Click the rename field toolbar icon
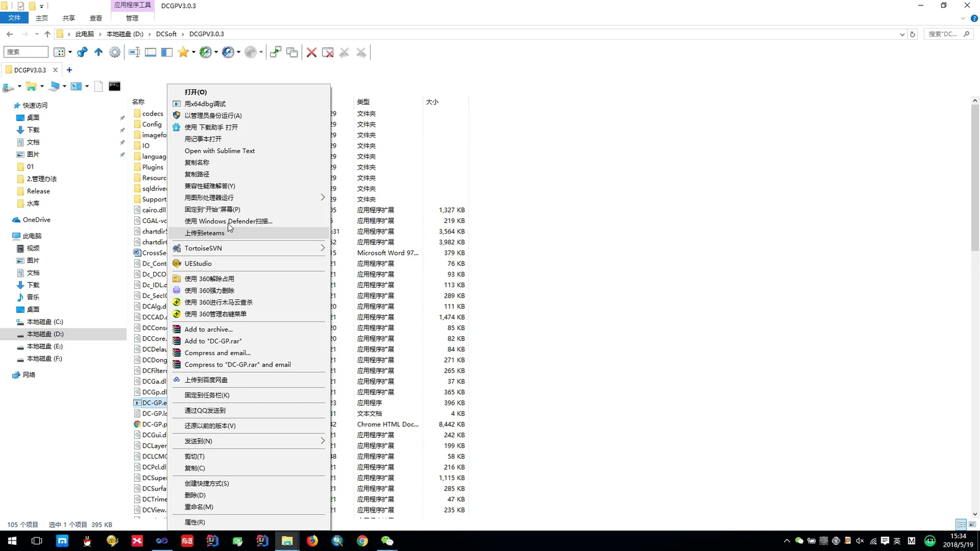The width and height of the screenshot is (980, 551). click(x=134, y=52)
